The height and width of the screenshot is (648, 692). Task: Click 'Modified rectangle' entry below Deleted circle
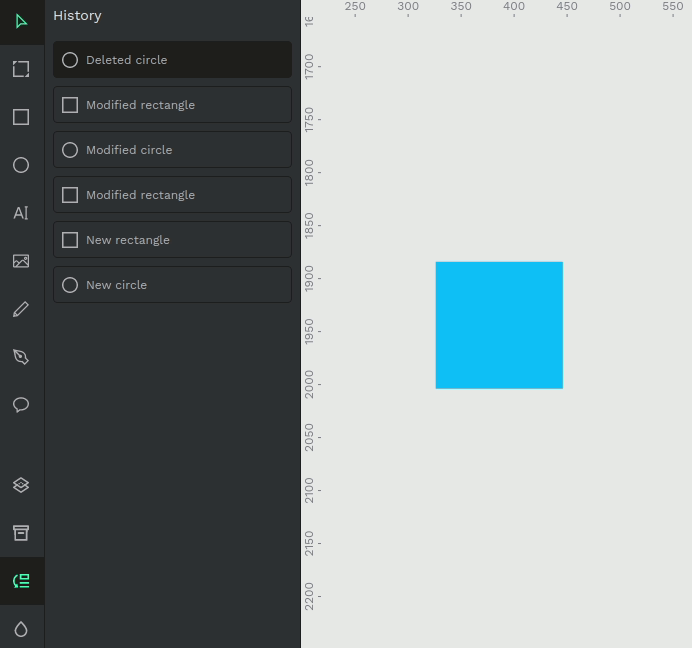(172, 105)
